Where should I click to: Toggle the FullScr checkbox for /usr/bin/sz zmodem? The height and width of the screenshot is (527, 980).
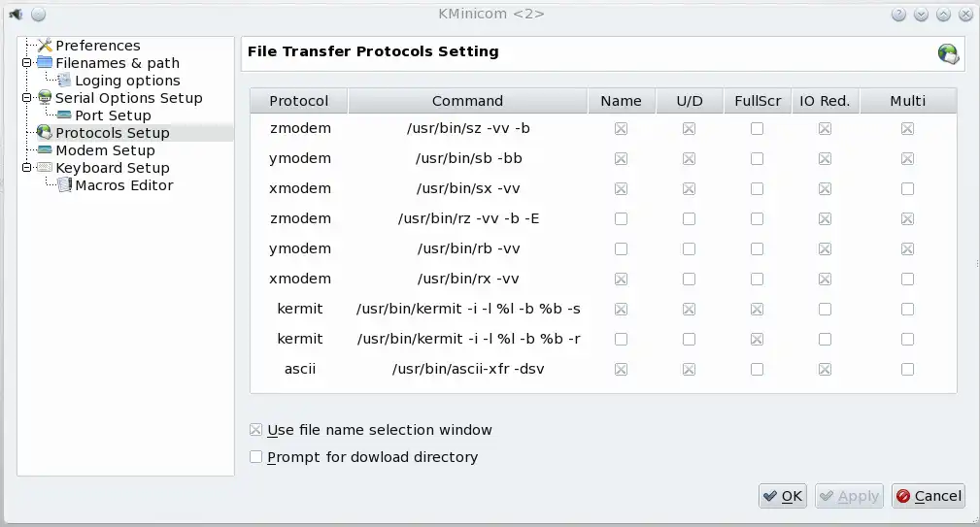click(757, 129)
